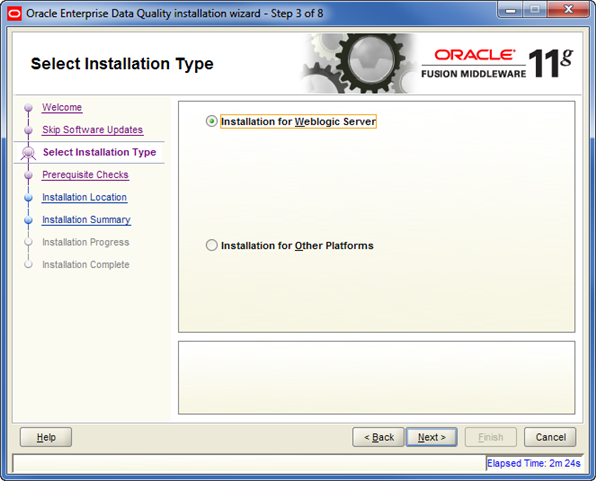Image resolution: width=596 pixels, height=481 pixels.
Task: Go to Skip Software Updates step
Action: pyautogui.click(x=92, y=130)
